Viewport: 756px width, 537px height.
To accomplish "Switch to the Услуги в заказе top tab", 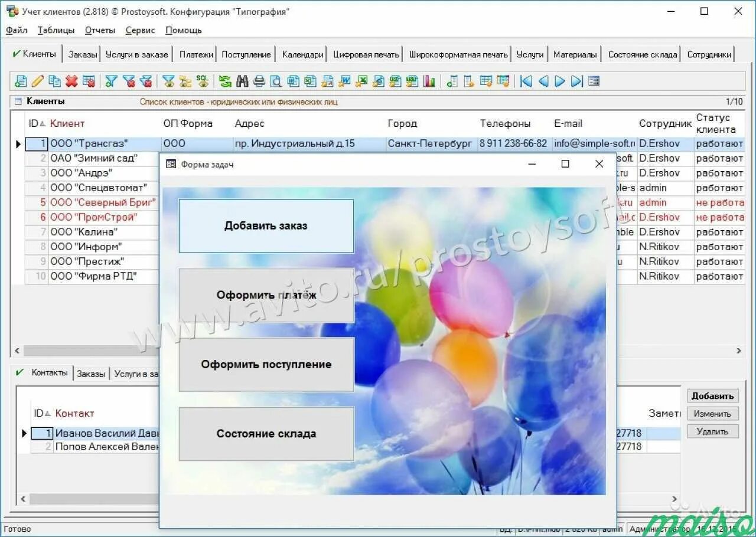I will [x=136, y=54].
